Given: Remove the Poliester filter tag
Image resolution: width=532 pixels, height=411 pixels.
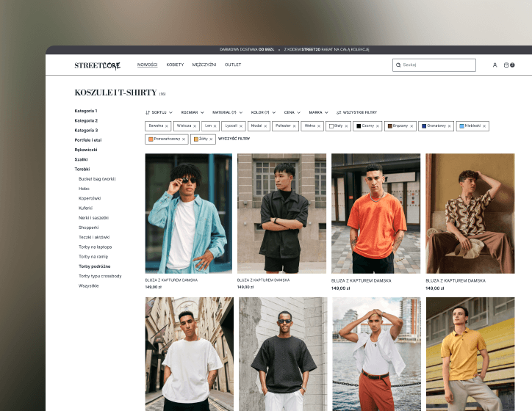Looking at the screenshot, I should pyautogui.click(x=294, y=126).
